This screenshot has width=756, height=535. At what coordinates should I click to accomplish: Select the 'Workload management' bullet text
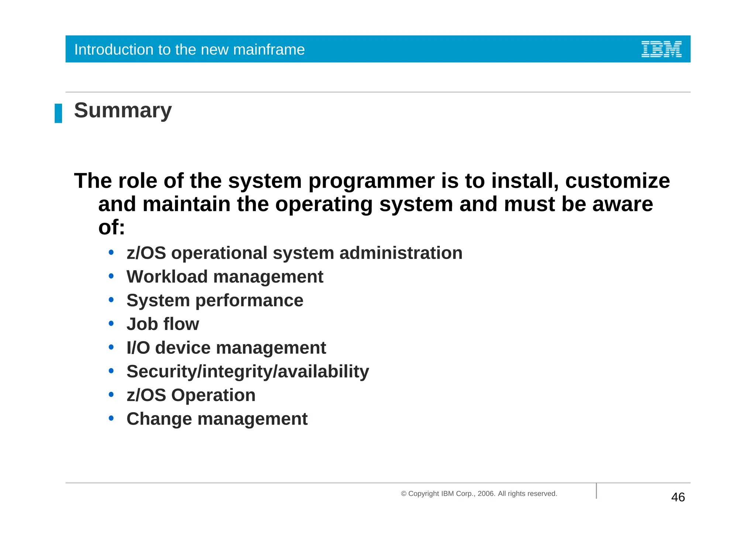pyautogui.click(x=225, y=277)
